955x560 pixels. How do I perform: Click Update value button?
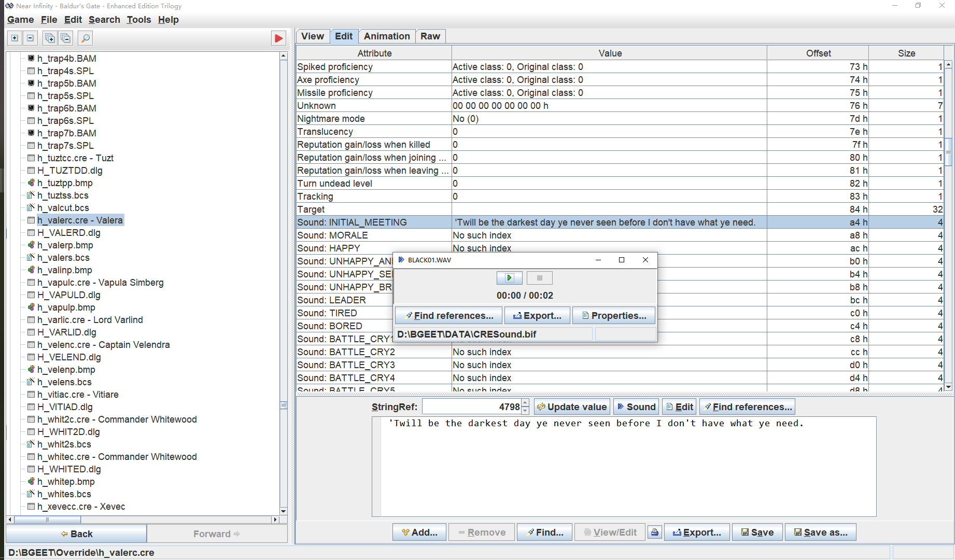click(x=572, y=407)
